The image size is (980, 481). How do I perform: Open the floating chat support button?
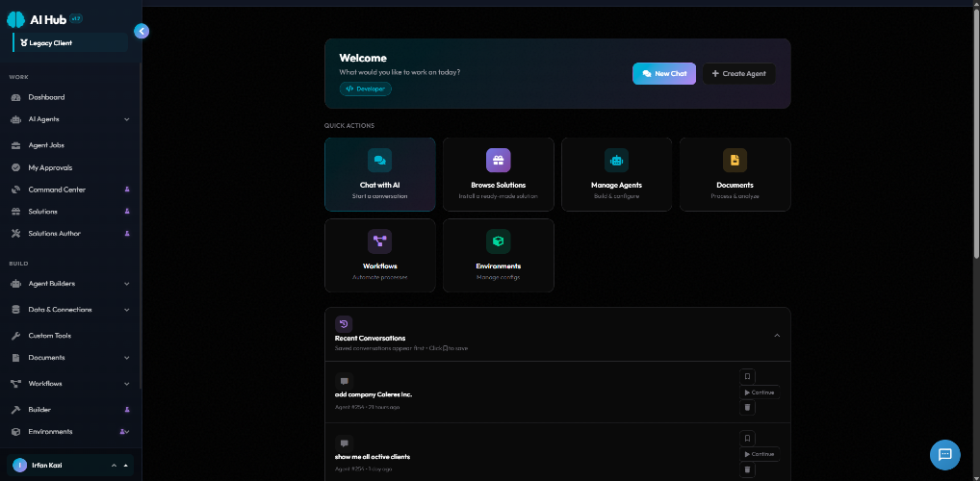click(945, 454)
